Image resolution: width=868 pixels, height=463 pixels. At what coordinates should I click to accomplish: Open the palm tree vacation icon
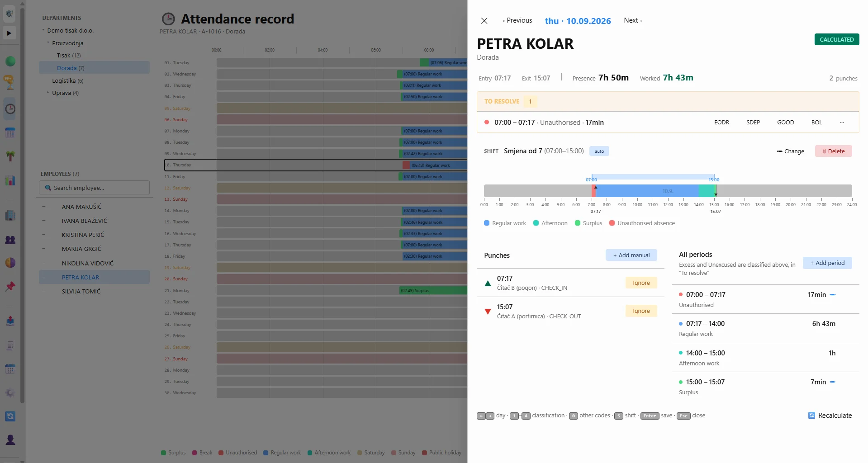(x=10, y=156)
